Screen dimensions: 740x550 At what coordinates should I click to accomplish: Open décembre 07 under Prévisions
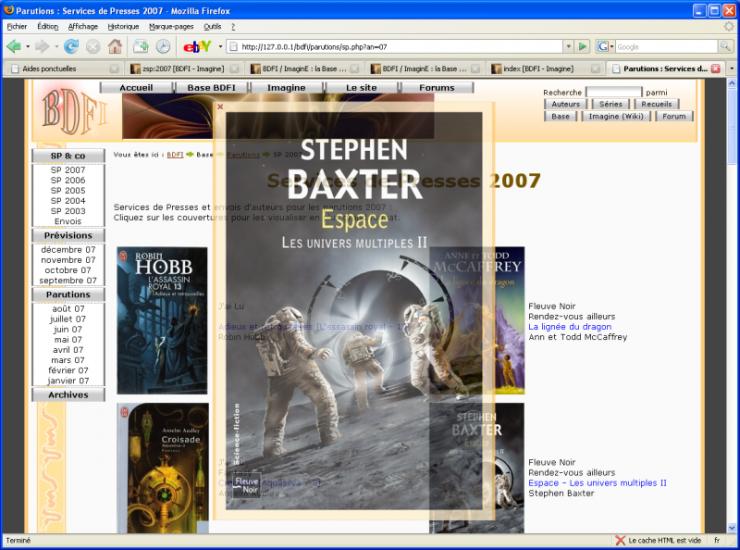coord(68,249)
